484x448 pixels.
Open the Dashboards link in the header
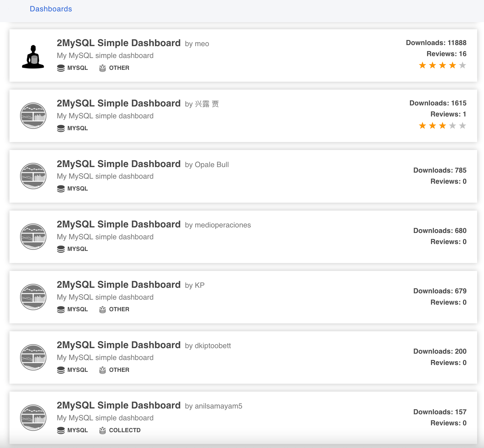point(51,9)
